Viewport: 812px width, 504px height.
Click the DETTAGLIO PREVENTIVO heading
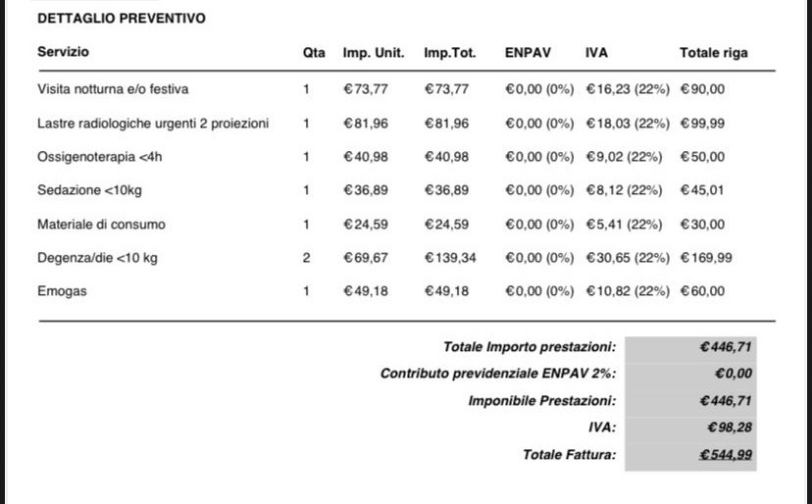(x=122, y=18)
